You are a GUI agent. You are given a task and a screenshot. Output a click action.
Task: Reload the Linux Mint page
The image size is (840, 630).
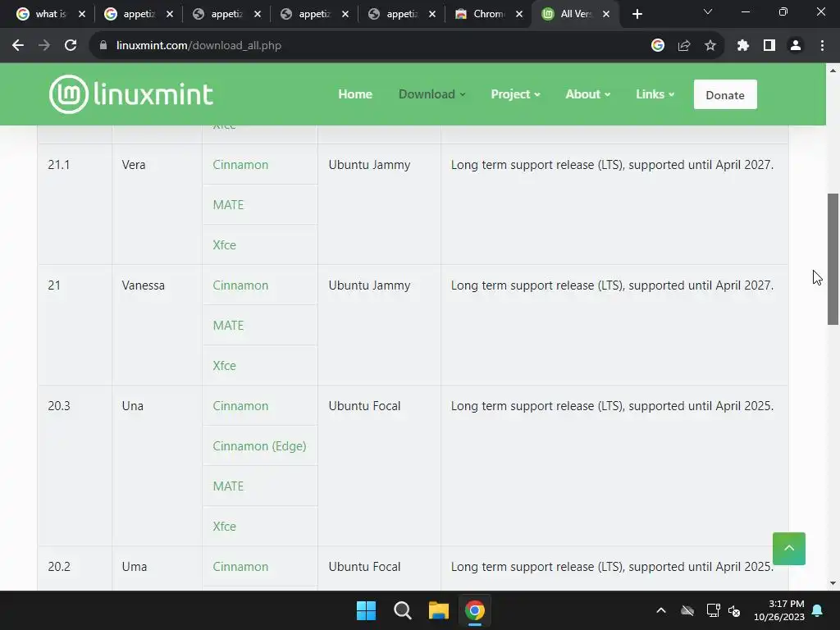[x=71, y=46]
